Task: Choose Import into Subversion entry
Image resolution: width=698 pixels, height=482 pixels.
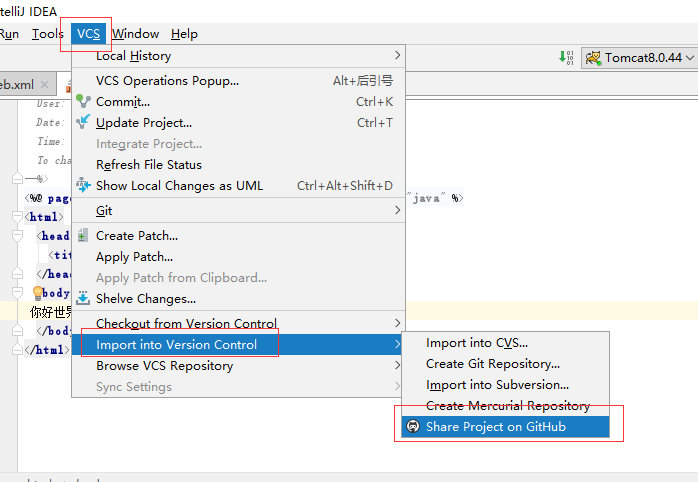Action: (x=497, y=385)
